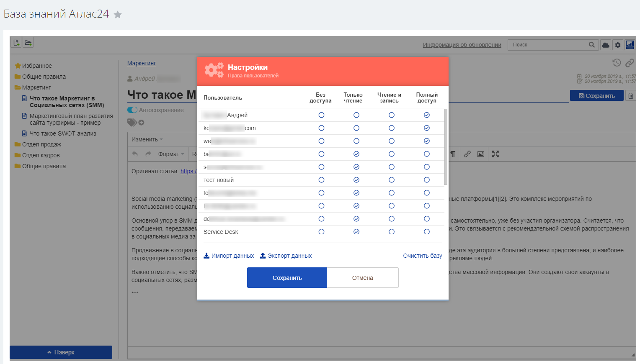Choose Чтение и запись for Андрей
This screenshot has height=364, width=640.
(391, 115)
